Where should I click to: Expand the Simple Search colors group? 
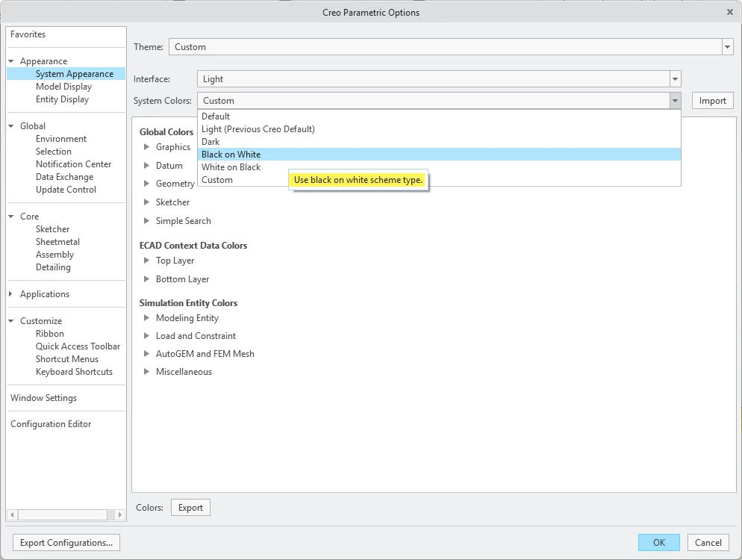pos(147,220)
